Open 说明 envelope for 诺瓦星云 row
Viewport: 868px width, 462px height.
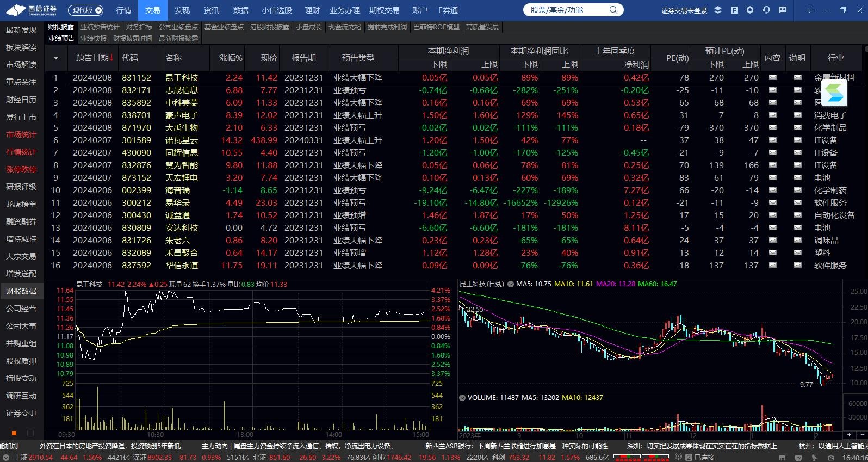coord(797,140)
